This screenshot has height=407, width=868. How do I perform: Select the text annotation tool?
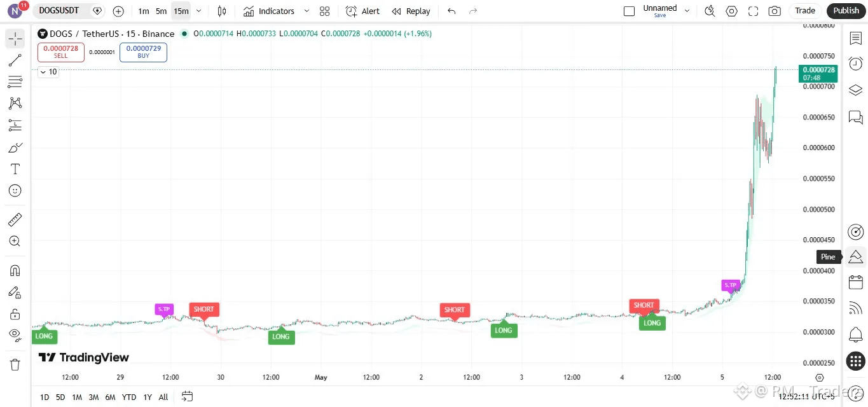15,169
